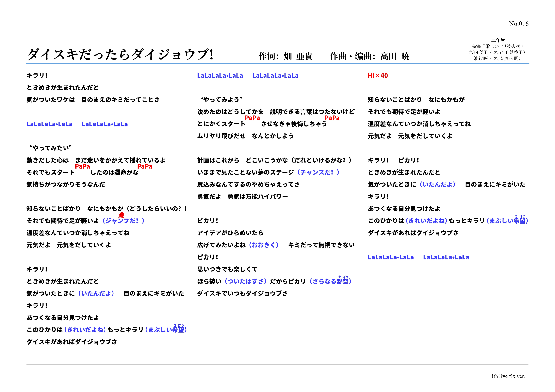555x392 pixels.
Task: Click the blue call (おおきく)
Action: pos(264,245)
